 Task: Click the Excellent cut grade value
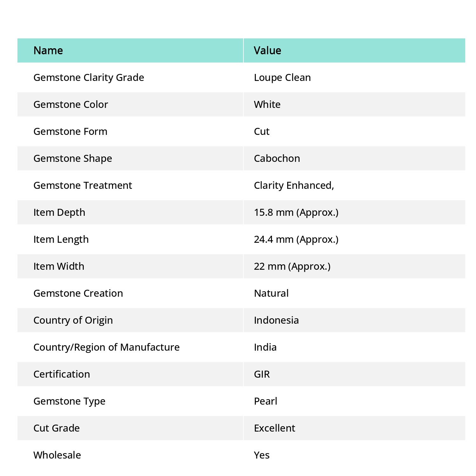[274, 428]
